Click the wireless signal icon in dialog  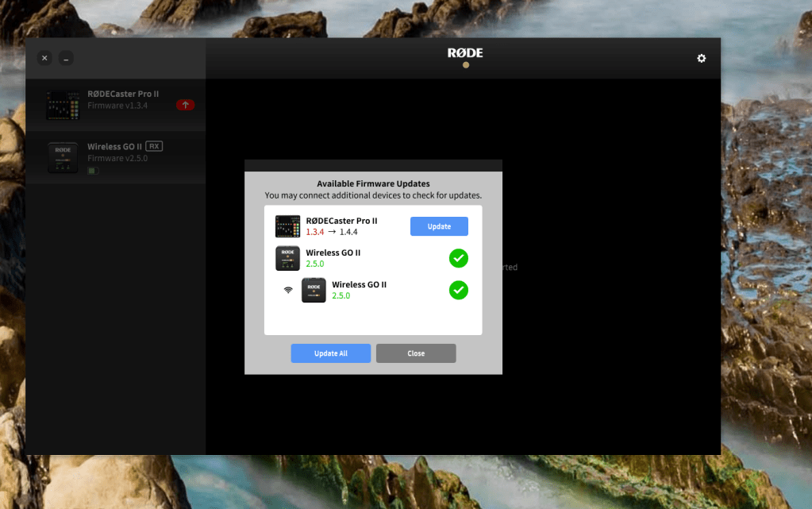(x=288, y=290)
